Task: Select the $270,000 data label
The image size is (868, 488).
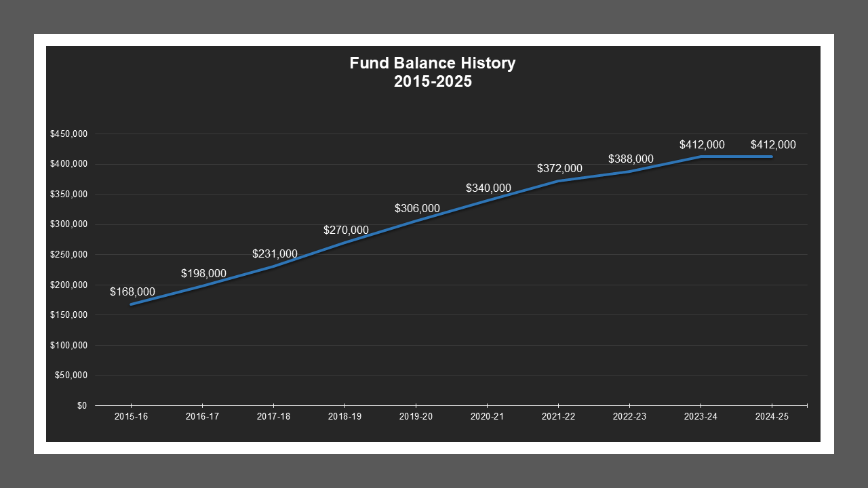Action: (x=347, y=230)
